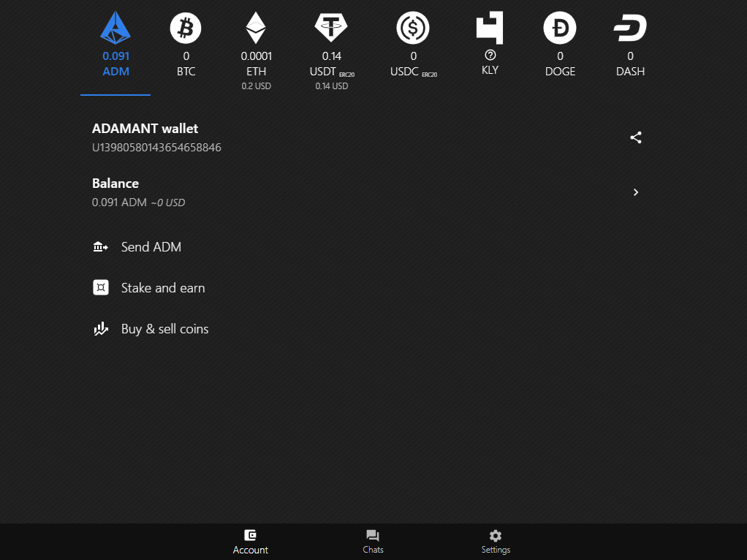Click the Send ADM bank icon
Viewport: 747px width, 560px height.
click(101, 247)
